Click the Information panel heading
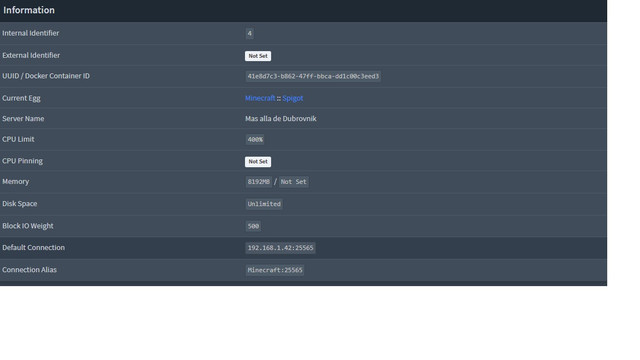The height and width of the screenshot is (360, 640). coord(29,10)
